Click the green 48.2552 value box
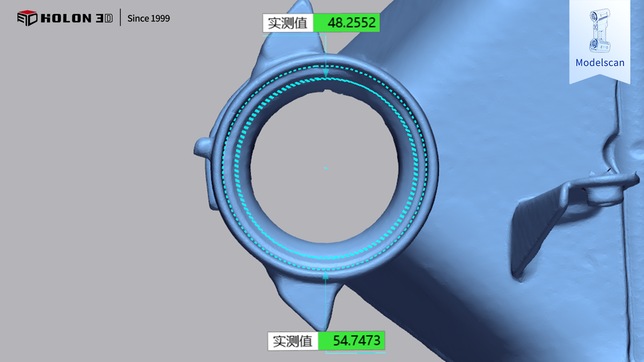The height and width of the screenshot is (362, 644). tap(346, 23)
